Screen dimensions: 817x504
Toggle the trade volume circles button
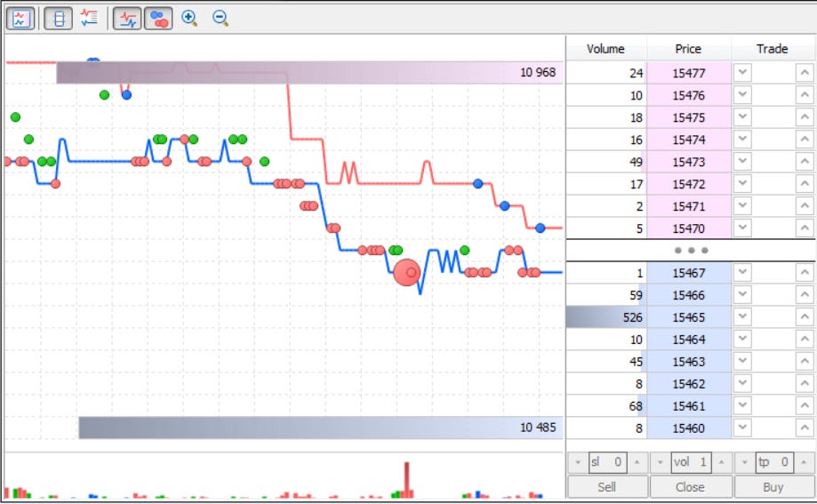pos(158,19)
